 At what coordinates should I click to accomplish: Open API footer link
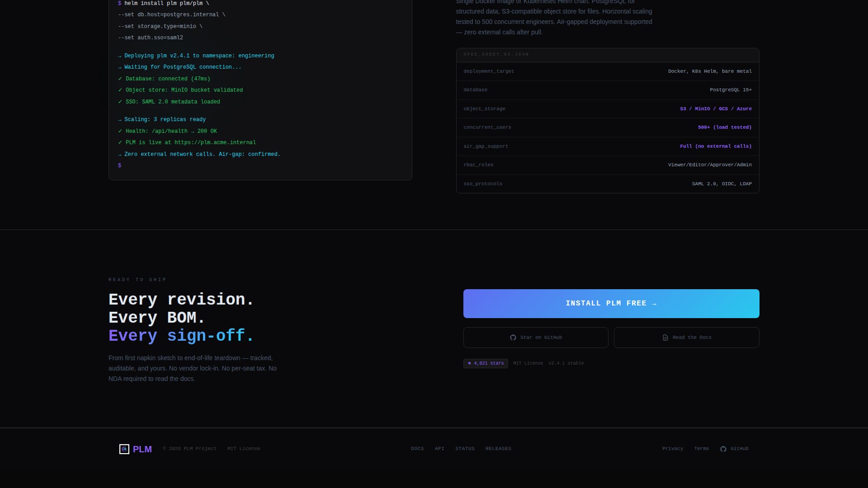439,449
